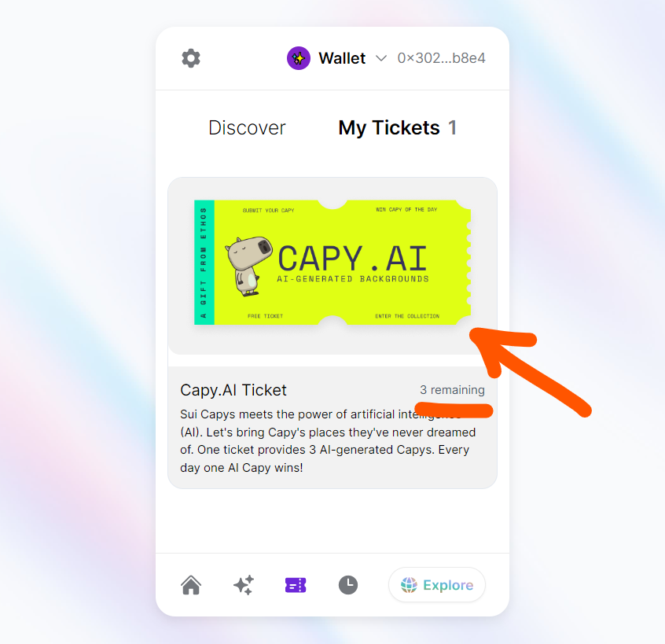Click the Wallet account name label
The image size is (665, 644).
(342, 58)
